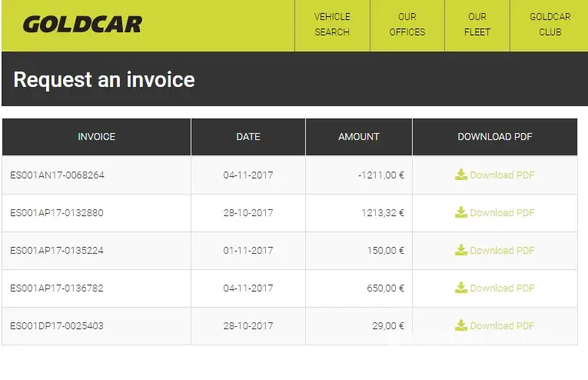Click download icon for invoice ES001AN17-0068264
588x380 pixels.
click(x=461, y=175)
